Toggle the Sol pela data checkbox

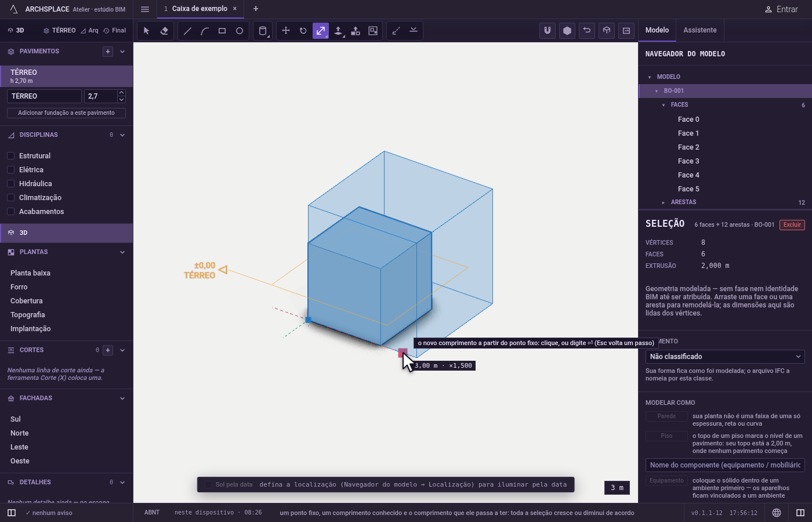pyautogui.click(x=208, y=485)
